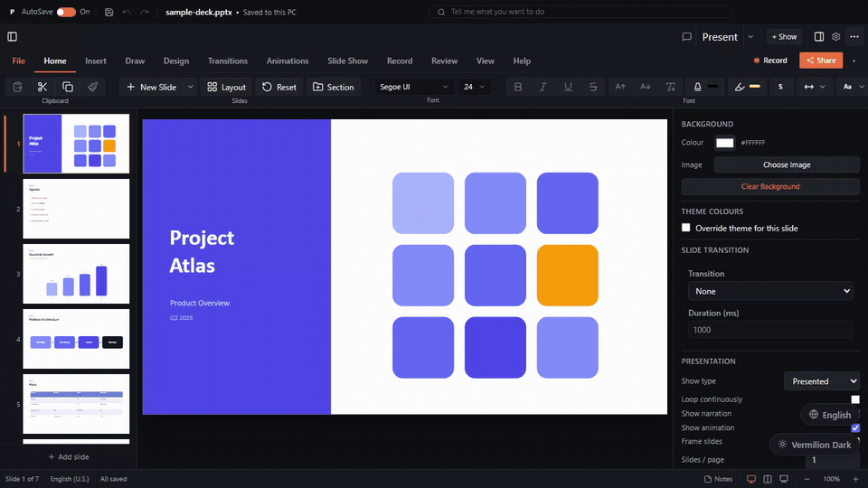
Task: Toggle the AutoSave switch
Action: pos(66,12)
